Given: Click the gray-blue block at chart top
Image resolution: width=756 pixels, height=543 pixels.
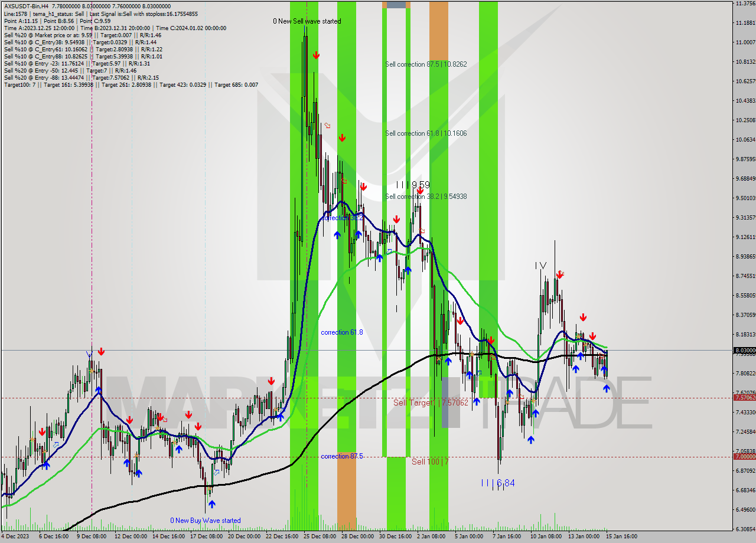Looking at the screenshot, I should 396,5.
